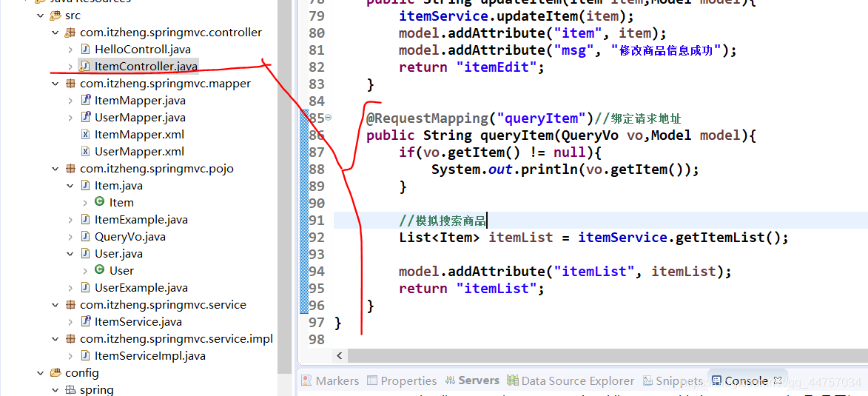This screenshot has height=396, width=868.
Task: Select QueryVo.java in the tree
Action: coord(130,237)
